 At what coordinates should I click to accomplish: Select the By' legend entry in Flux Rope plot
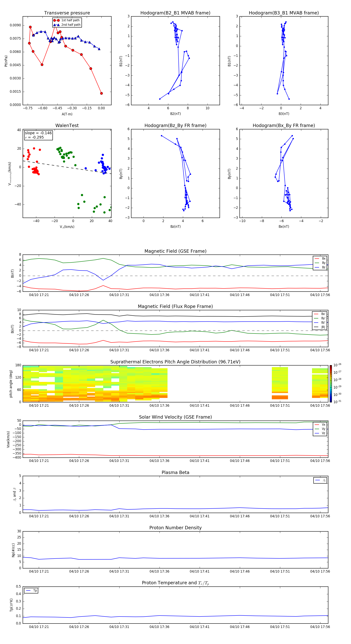[x=320, y=318]
